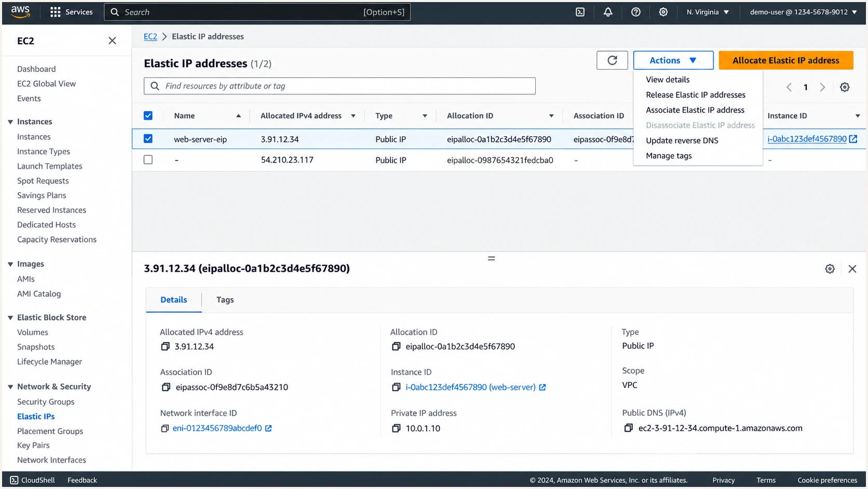Open the help question mark icon

[635, 12]
